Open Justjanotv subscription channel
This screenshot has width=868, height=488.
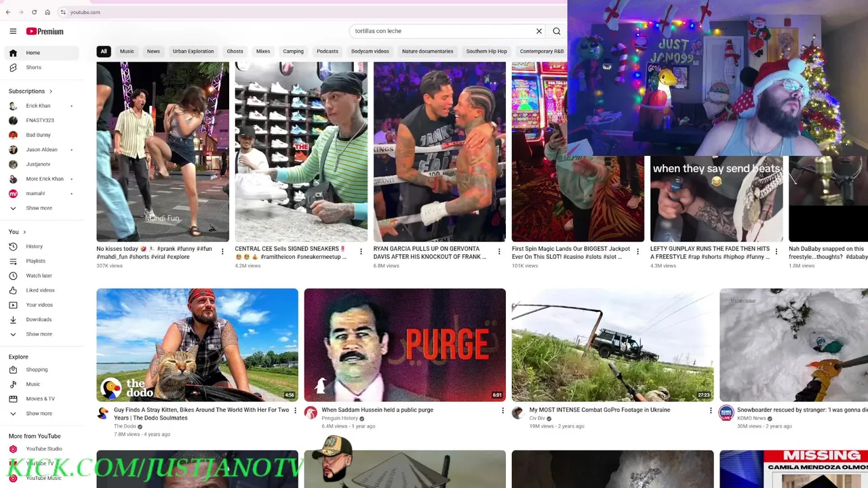tap(42, 164)
